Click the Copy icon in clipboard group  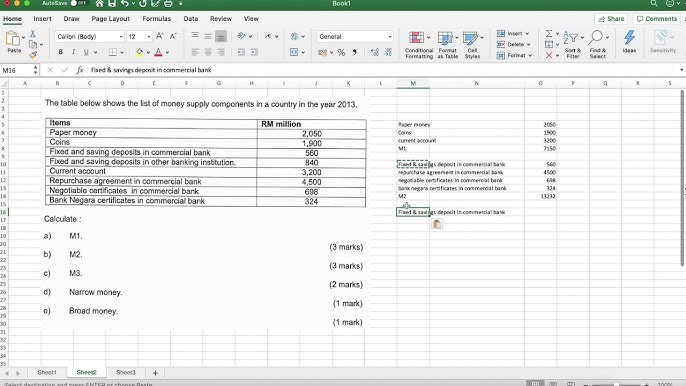click(33, 44)
